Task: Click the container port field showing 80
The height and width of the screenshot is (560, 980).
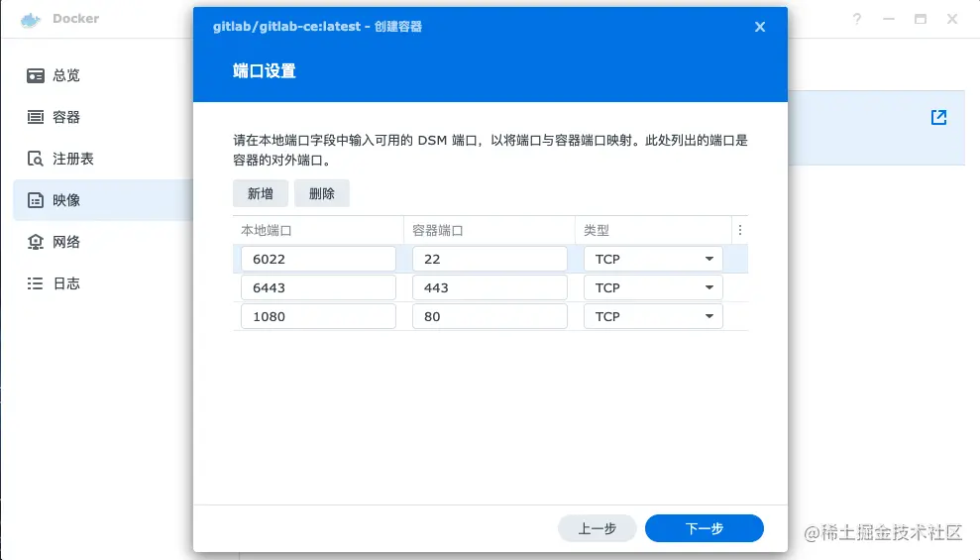Action: [490, 316]
